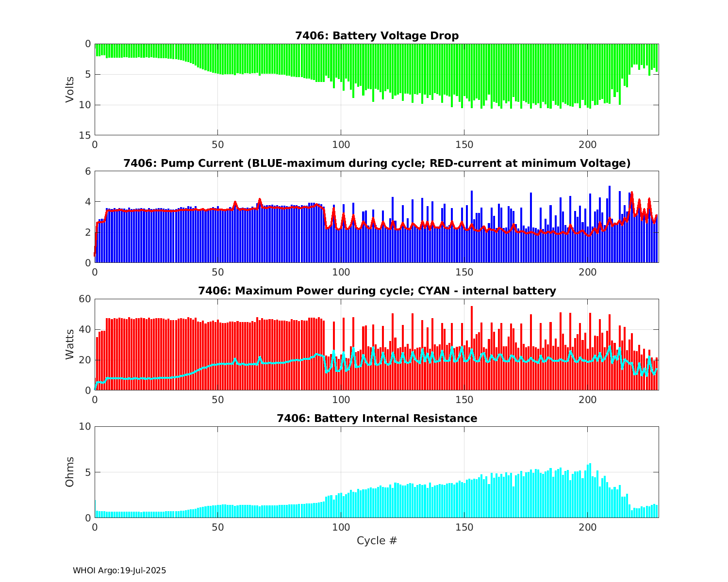Click the 10 tick on the Ohms axis
728x582 pixels.
click(x=85, y=426)
